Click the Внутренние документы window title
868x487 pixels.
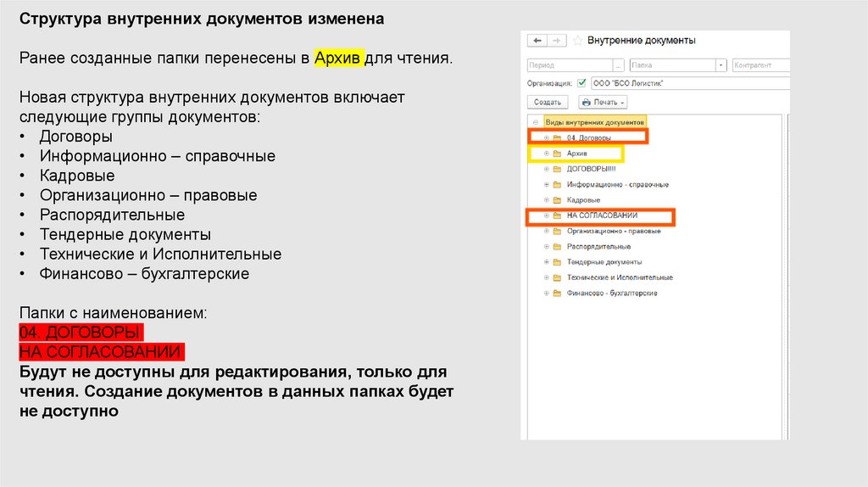pyautogui.click(x=642, y=41)
